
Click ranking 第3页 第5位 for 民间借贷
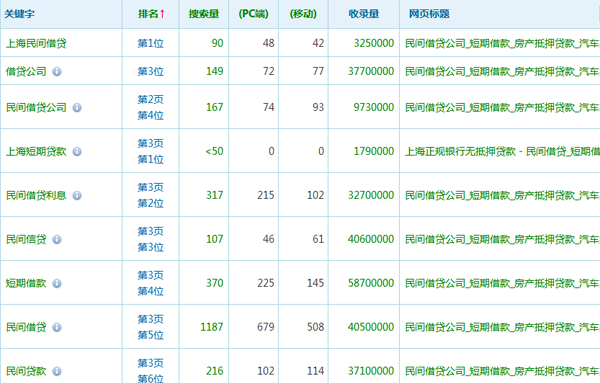click(151, 328)
